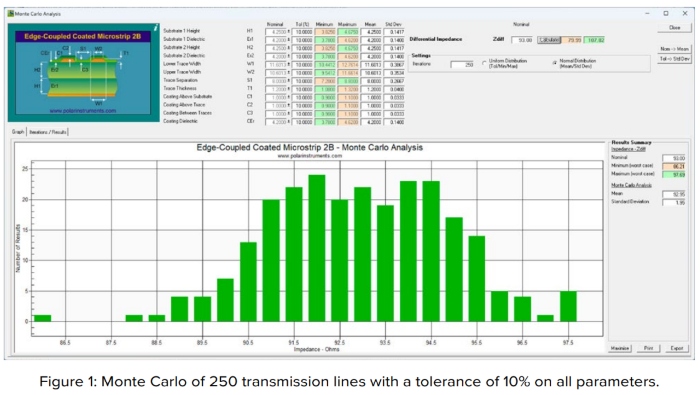Click the info icon on structure diagram
Viewport: 700px width, 395px height.
(155, 28)
